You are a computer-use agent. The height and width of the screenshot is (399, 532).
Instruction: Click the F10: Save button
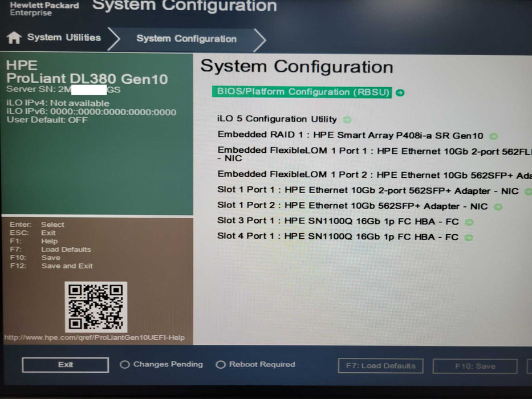pos(475,366)
